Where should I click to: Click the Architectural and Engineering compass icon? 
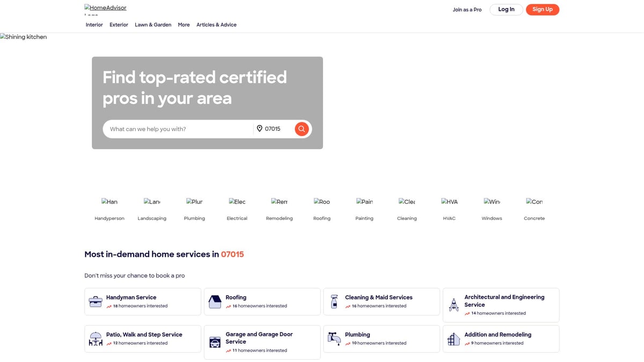tap(453, 305)
